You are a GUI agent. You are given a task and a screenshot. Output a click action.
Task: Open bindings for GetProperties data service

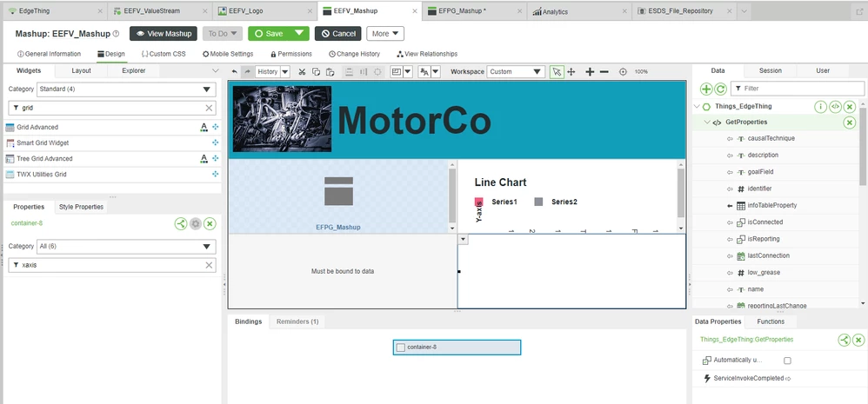[844, 340]
